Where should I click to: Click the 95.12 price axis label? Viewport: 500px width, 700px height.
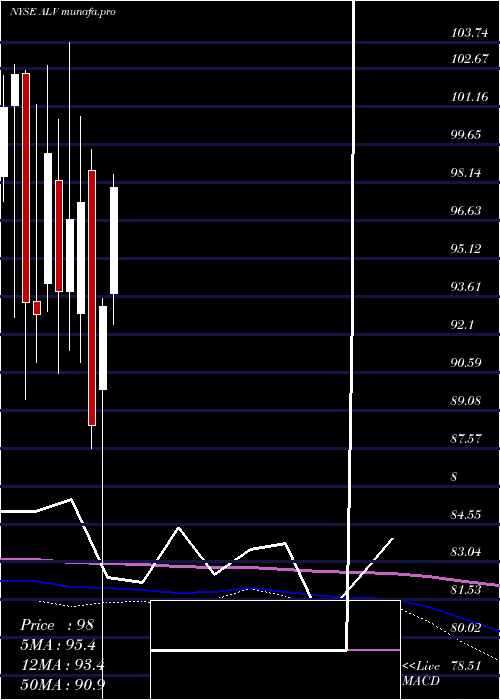(466, 248)
